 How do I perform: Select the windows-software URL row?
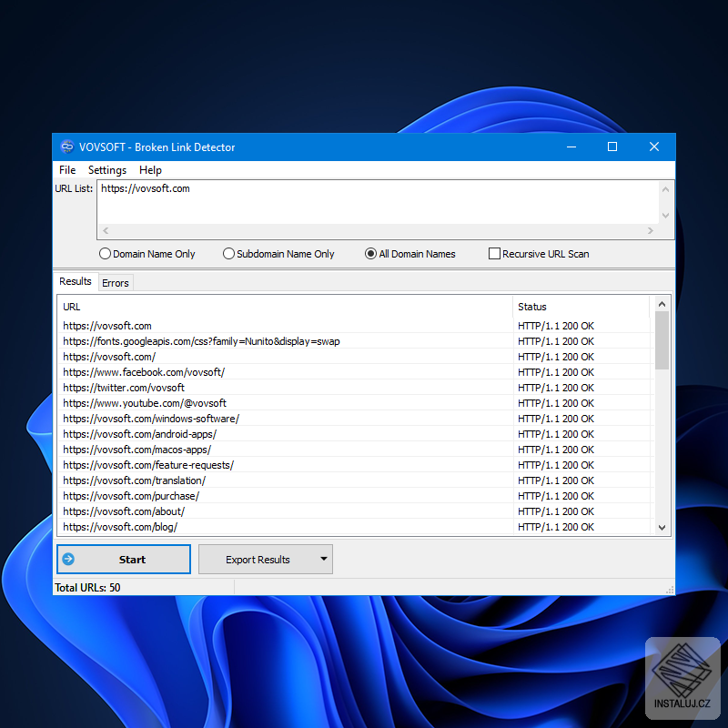coord(355,419)
